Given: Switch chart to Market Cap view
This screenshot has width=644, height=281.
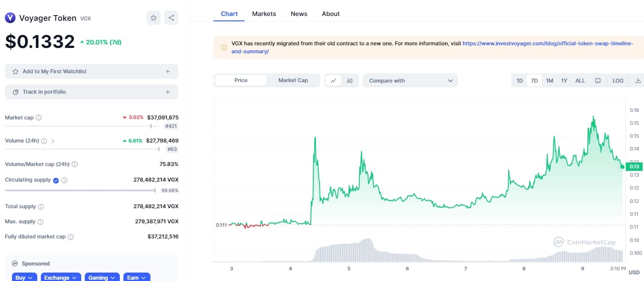Looking at the screenshot, I should [293, 80].
